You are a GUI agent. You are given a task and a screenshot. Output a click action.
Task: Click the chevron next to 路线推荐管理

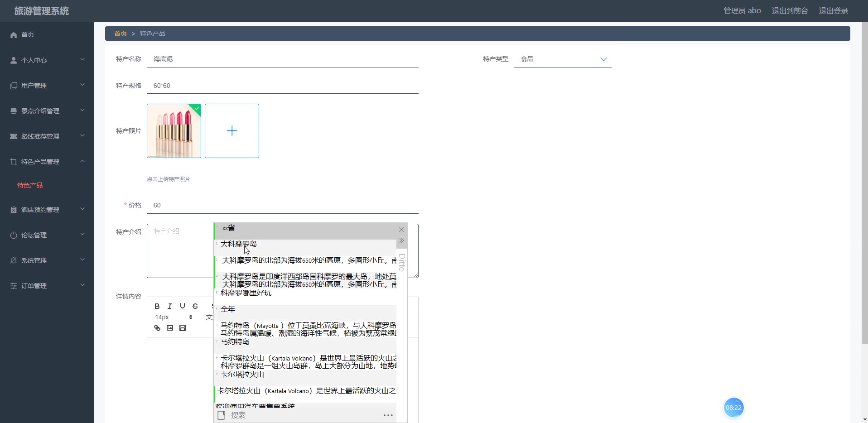pos(82,135)
